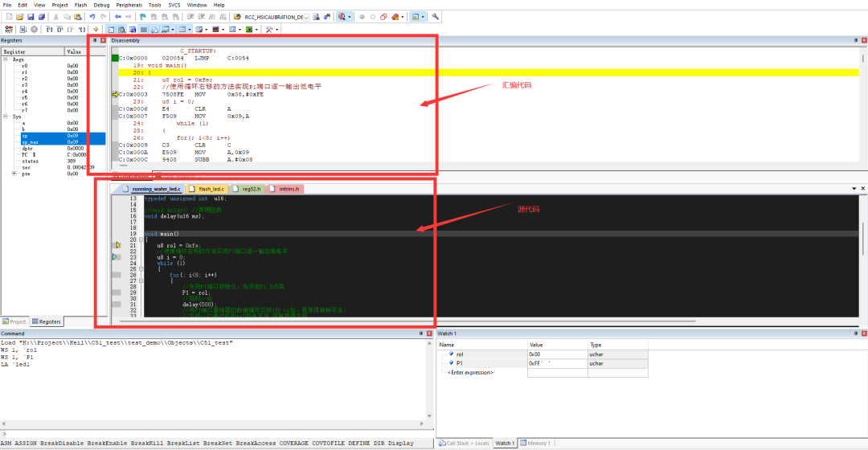Reset CPU with RST icon

tap(9, 30)
